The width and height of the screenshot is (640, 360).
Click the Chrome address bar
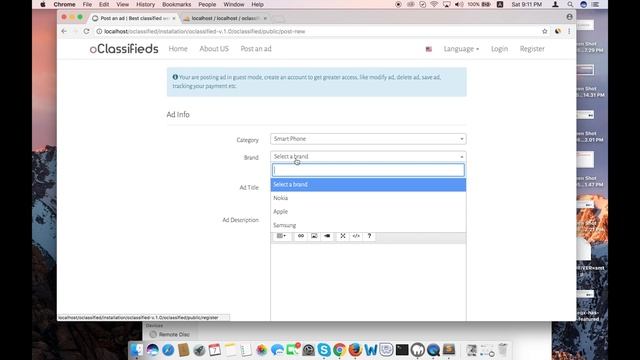point(318,31)
